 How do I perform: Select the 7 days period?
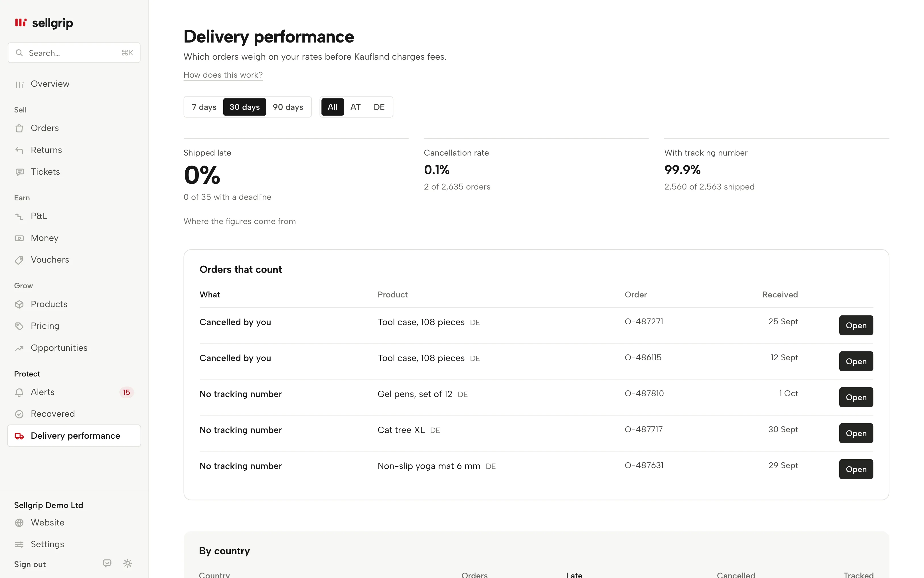coord(204,107)
